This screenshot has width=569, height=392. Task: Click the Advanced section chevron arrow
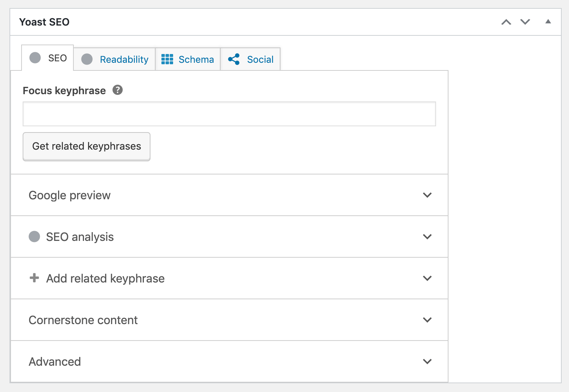pyautogui.click(x=427, y=362)
